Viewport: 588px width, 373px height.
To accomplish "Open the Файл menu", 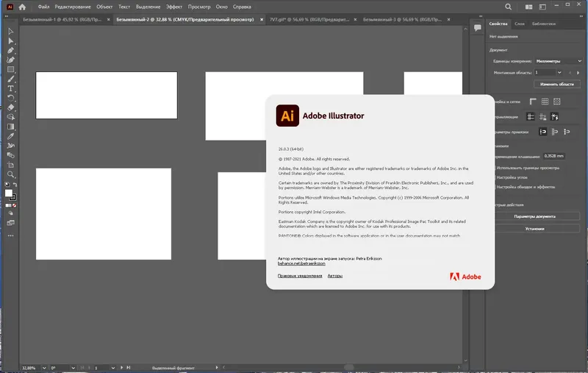I will [x=43, y=7].
